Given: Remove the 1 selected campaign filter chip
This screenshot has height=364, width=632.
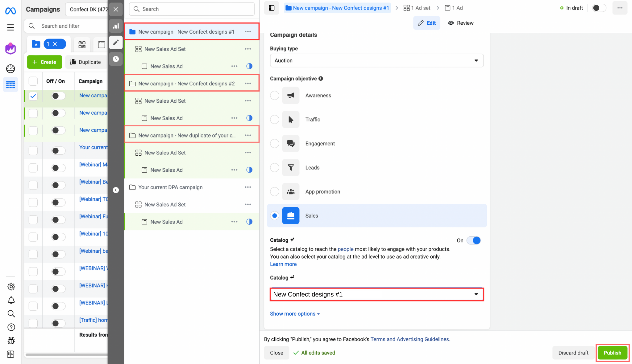Looking at the screenshot, I should pos(55,44).
